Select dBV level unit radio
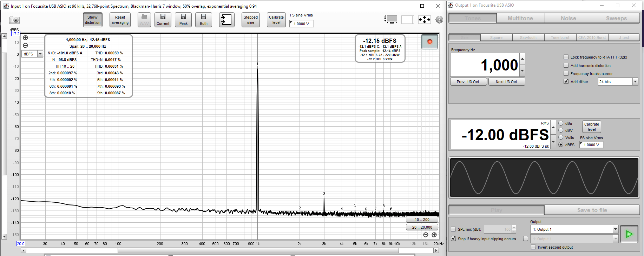 [561, 130]
